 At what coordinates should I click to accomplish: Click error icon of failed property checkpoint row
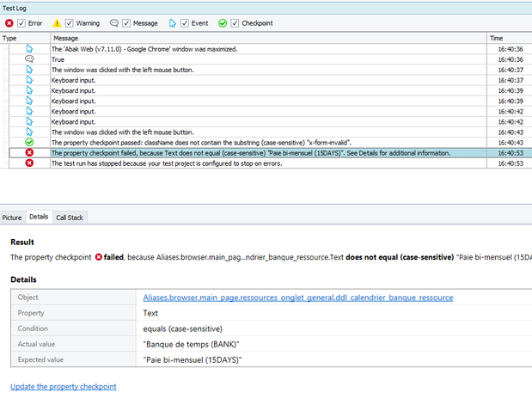coord(29,152)
